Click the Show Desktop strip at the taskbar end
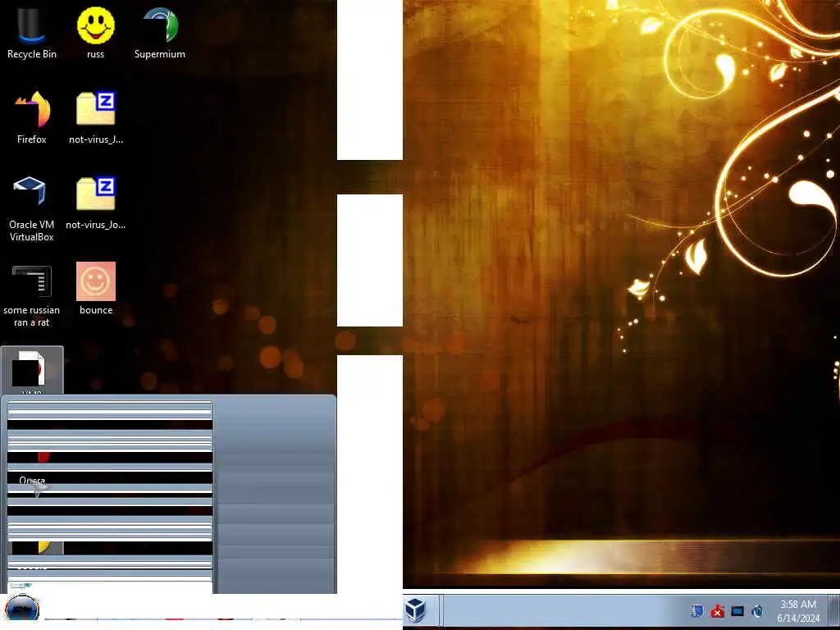This screenshot has height=630, width=840. (x=834, y=610)
